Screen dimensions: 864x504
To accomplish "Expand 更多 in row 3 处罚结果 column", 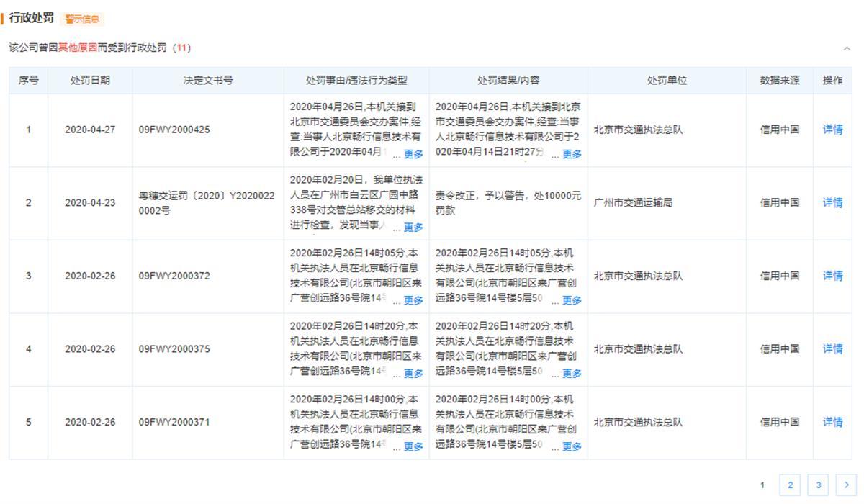I will coord(572,300).
